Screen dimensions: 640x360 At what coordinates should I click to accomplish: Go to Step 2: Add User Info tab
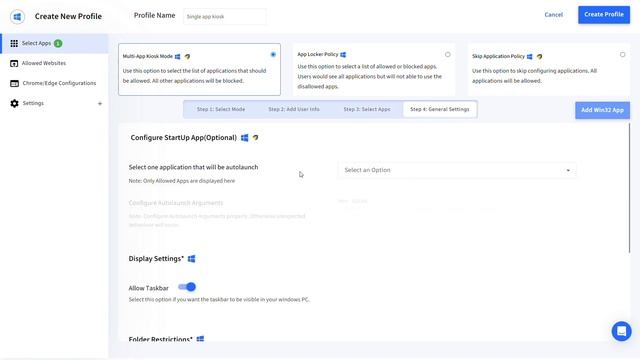pyautogui.click(x=294, y=109)
